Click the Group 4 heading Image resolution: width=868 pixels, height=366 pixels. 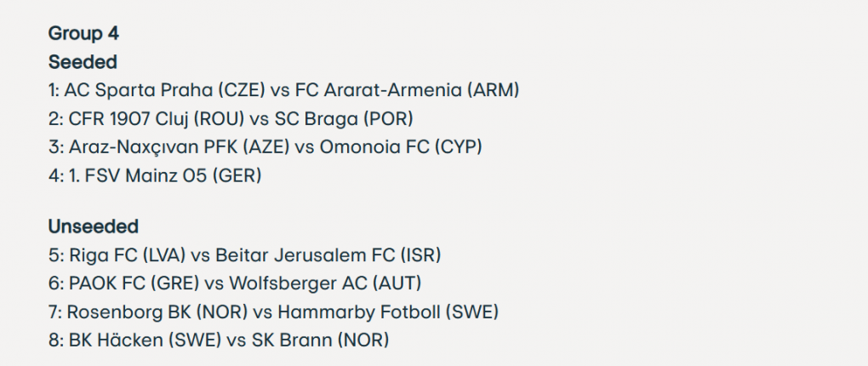[x=83, y=34]
